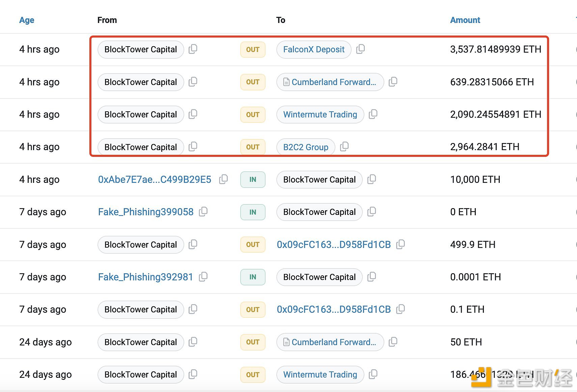This screenshot has width=577, height=392.
Task: Copy BlockTower Capital address in 50 ETH row
Action: click(193, 342)
